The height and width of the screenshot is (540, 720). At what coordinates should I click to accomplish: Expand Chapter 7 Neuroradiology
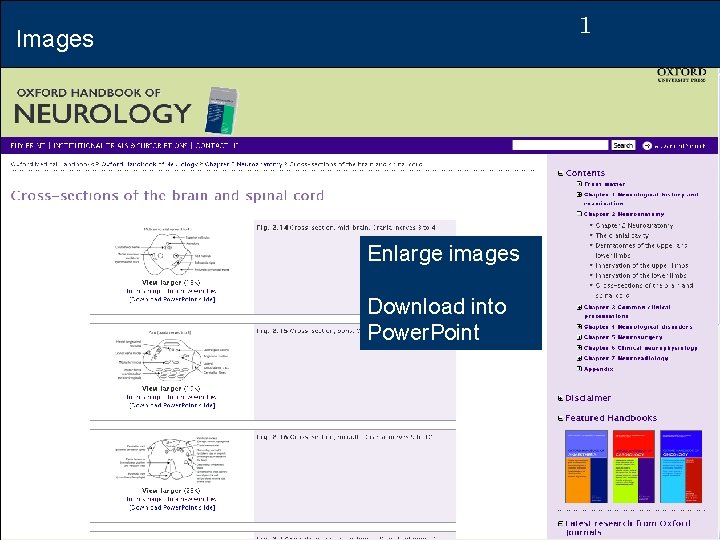point(579,358)
